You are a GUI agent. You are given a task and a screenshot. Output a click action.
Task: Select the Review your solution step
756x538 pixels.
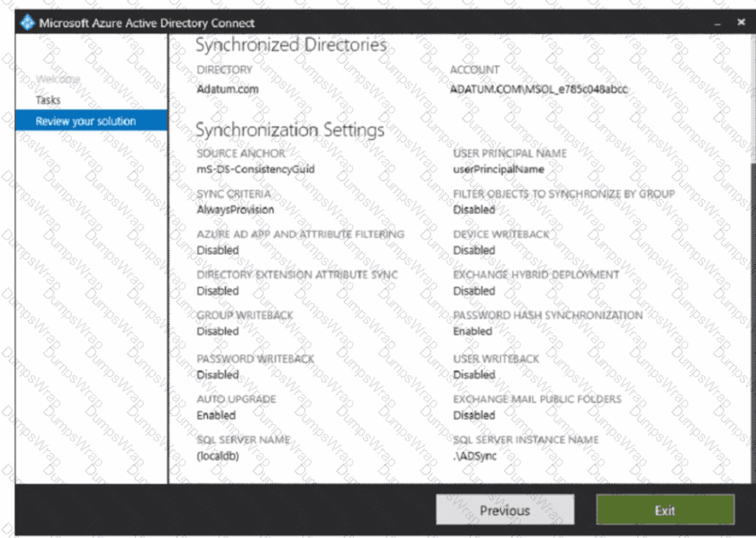(86, 121)
